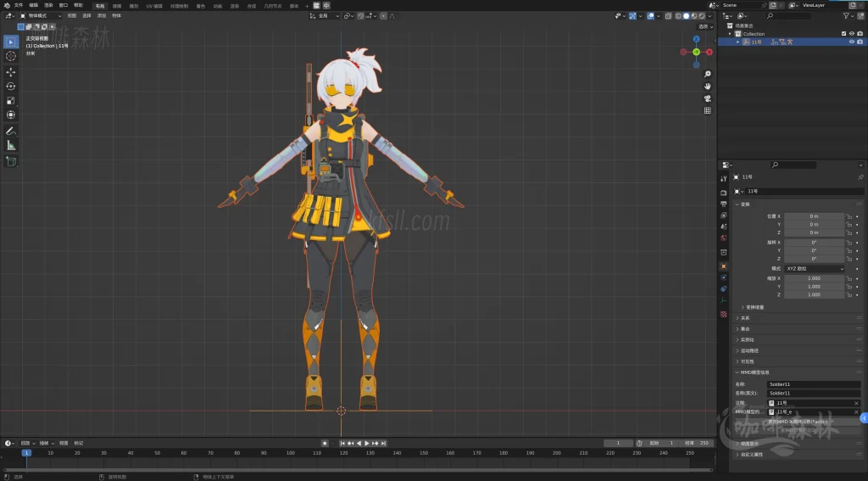Switch to rendered viewport shading

click(701, 16)
